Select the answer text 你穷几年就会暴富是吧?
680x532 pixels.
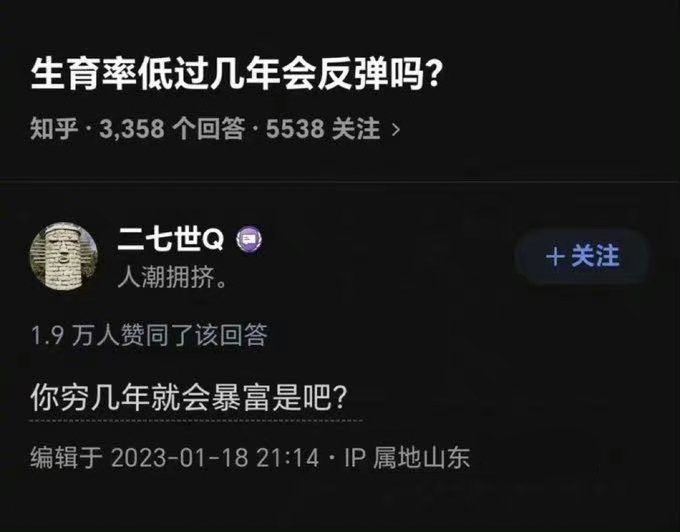coord(188,397)
